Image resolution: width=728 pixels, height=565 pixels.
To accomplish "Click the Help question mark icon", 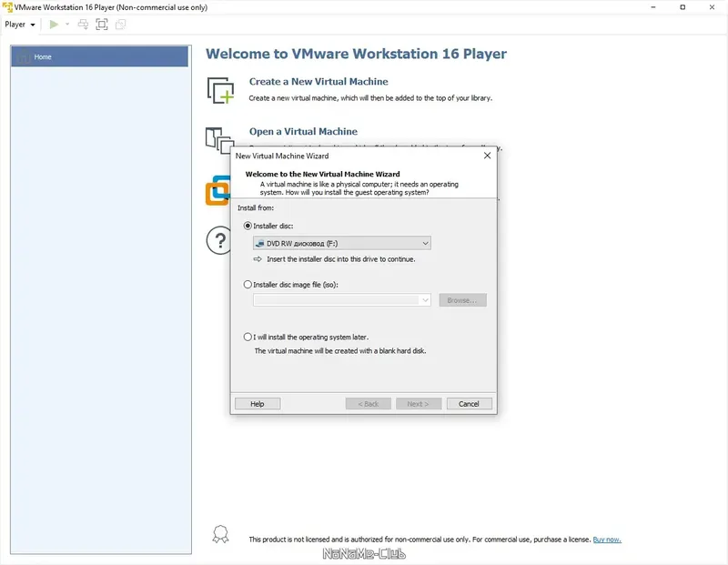I will 218,240.
